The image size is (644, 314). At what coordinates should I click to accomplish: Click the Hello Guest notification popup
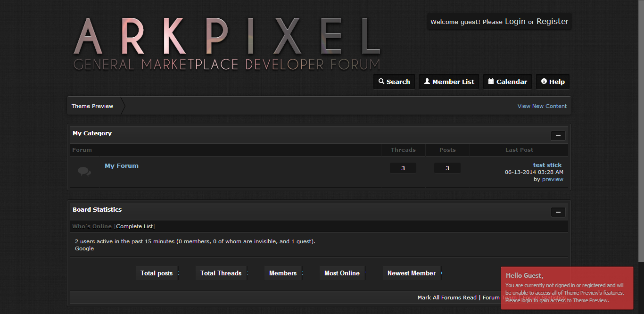(x=567, y=288)
